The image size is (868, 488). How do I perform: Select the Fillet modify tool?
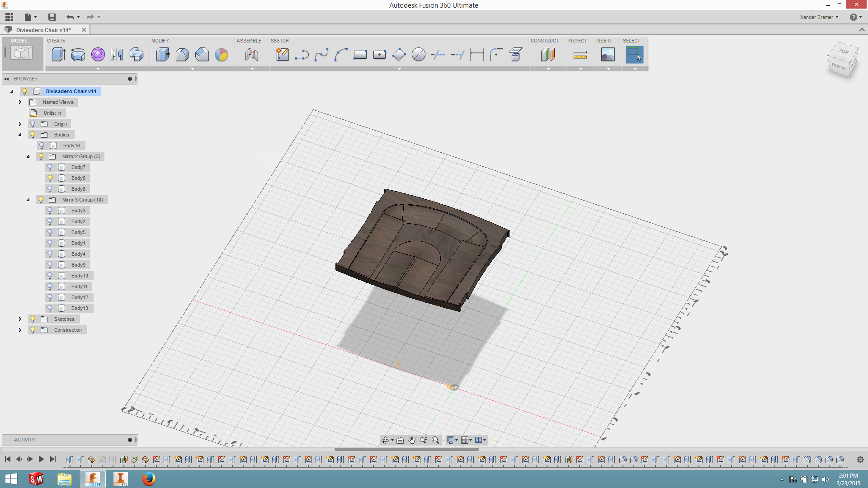pyautogui.click(x=183, y=55)
